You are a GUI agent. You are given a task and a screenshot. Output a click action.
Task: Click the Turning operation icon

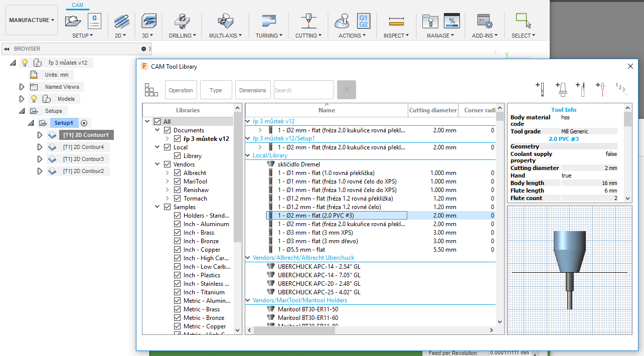[268, 21]
